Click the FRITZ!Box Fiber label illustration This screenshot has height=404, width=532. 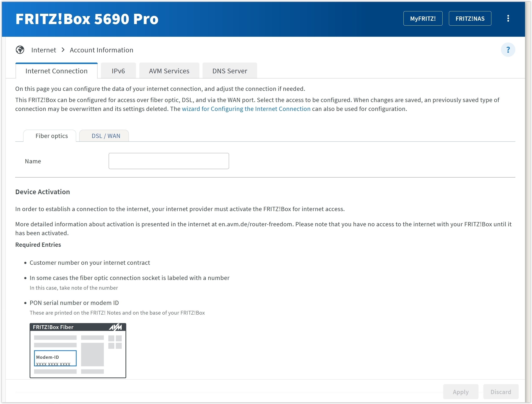[78, 350]
